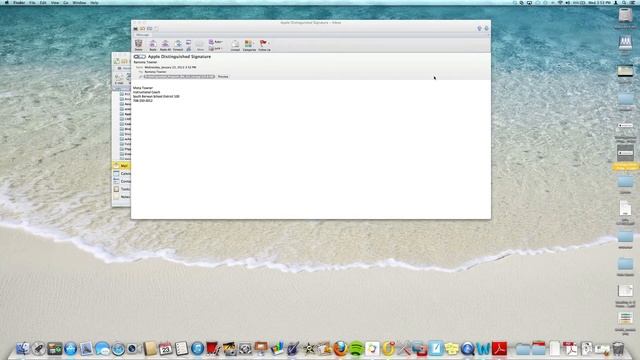Open Adobe Acrobat from the Dock
Screen dimensions: 640x360
[x=499, y=349]
